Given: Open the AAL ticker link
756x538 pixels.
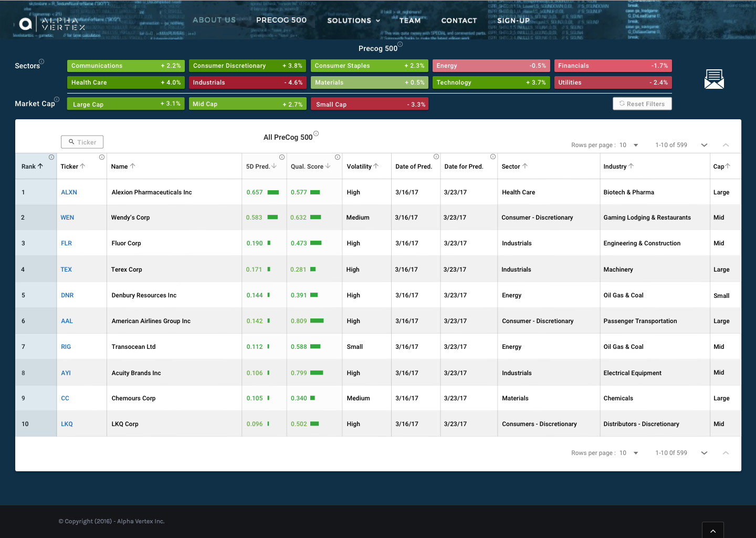Looking at the screenshot, I should coord(67,321).
